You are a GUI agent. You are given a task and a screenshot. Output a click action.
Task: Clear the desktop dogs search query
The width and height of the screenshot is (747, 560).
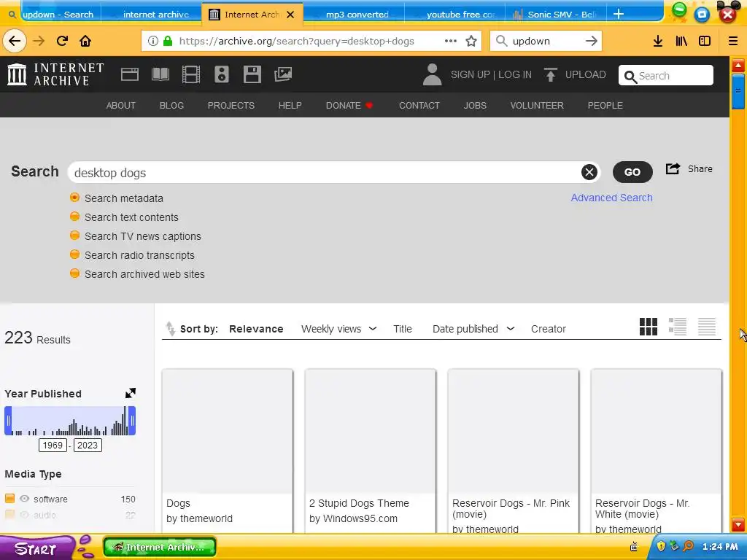pos(589,172)
